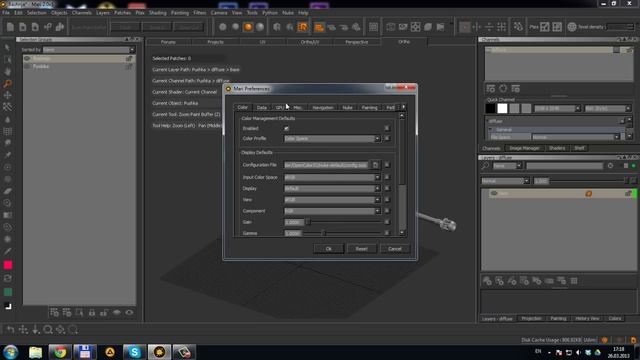Image resolution: width=640 pixels, height=360 pixels.
Task: Open the View dropdown in preferences
Action: tap(332, 200)
